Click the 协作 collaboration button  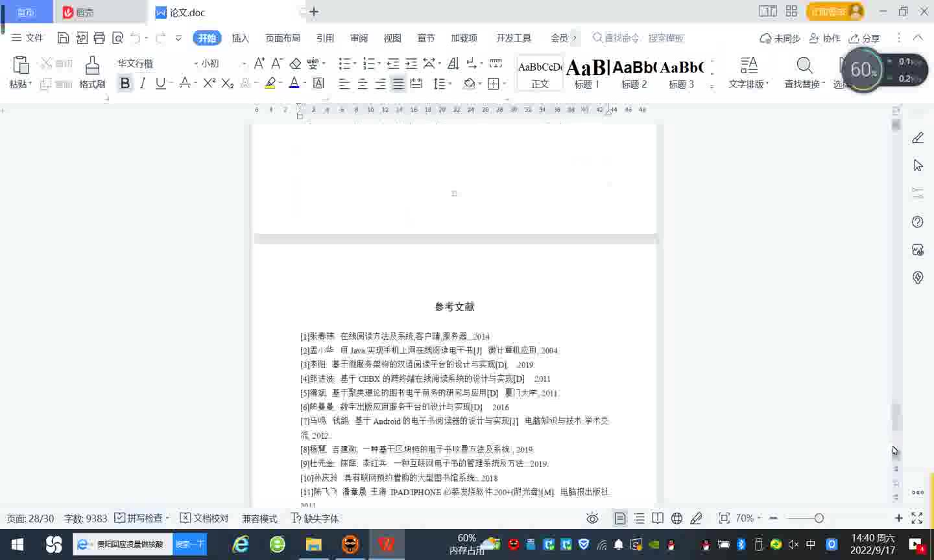tap(824, 38)
